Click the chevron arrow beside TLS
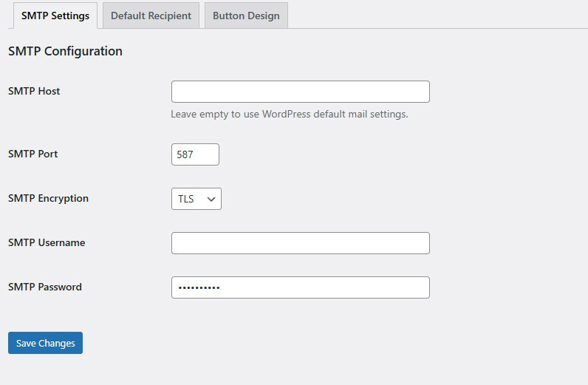Viewport: 588px width, 385px height. coord(211,200)
